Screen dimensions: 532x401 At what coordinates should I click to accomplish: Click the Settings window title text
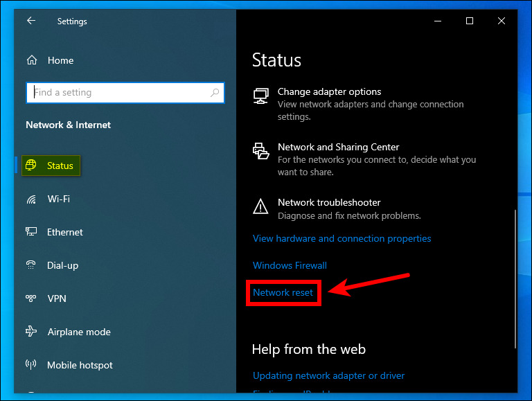72,21
